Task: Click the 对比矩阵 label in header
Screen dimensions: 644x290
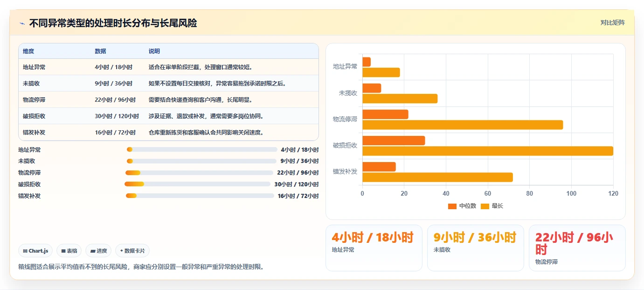Action: click(x=612, y=22)
